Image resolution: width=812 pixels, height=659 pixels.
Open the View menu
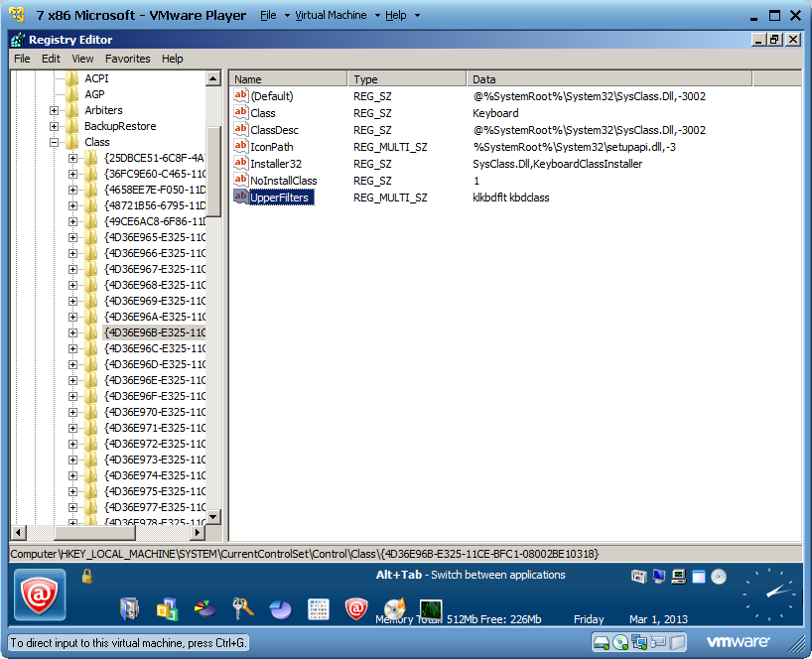coord(82,59)
